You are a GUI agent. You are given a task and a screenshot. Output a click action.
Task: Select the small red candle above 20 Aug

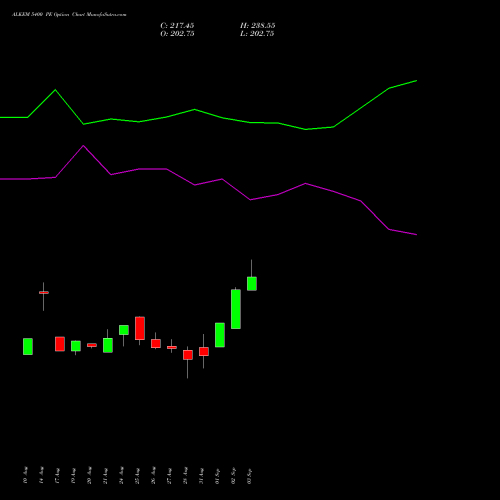click(x=92, y=345)
